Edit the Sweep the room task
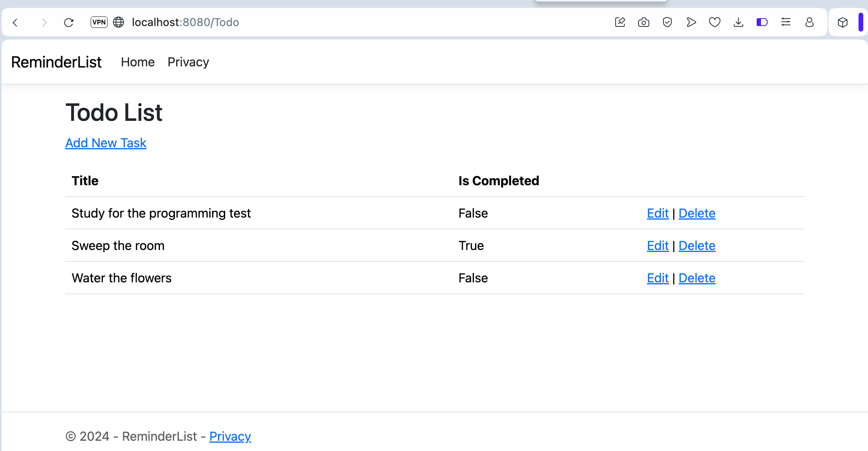This screenshot has height=451, width=868. [x=658, y=246]
